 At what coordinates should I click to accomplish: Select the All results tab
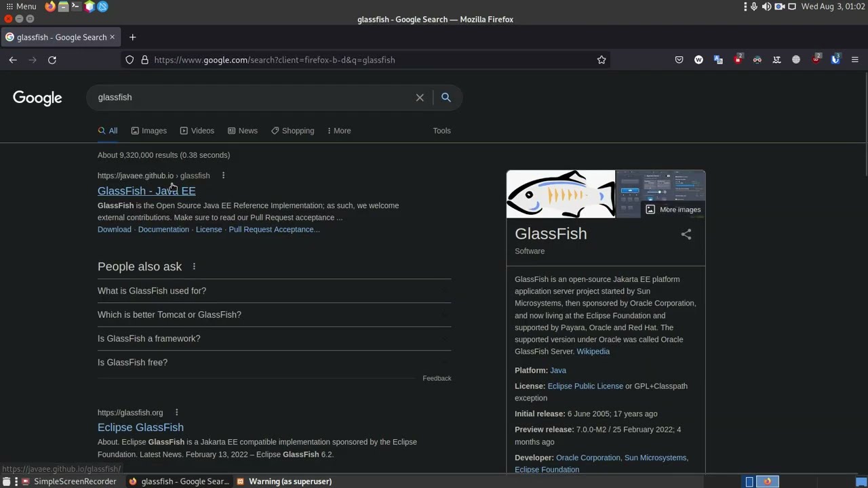[x=108, y=131]
